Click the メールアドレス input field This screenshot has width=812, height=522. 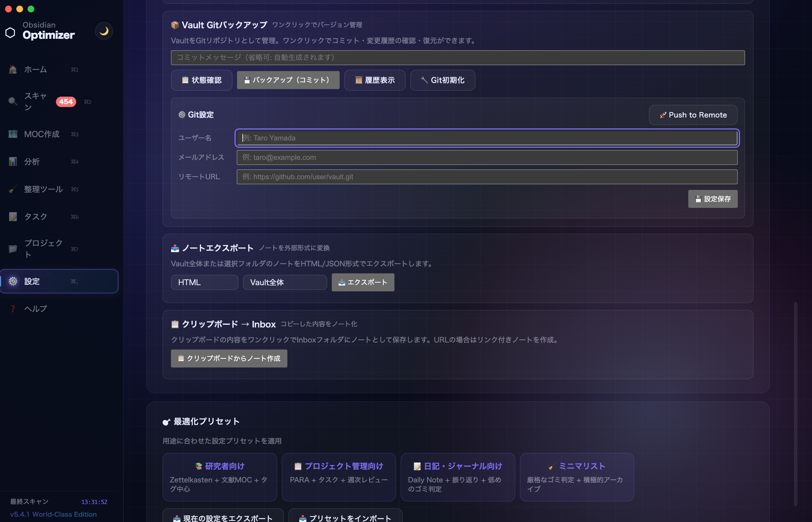pyautogui.click(x=487, y=158)
